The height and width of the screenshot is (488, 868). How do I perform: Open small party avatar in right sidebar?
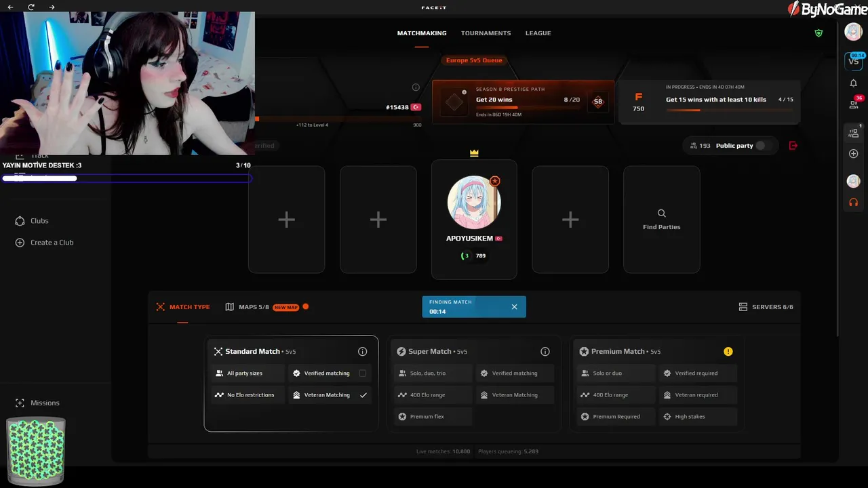pos(853,181)
